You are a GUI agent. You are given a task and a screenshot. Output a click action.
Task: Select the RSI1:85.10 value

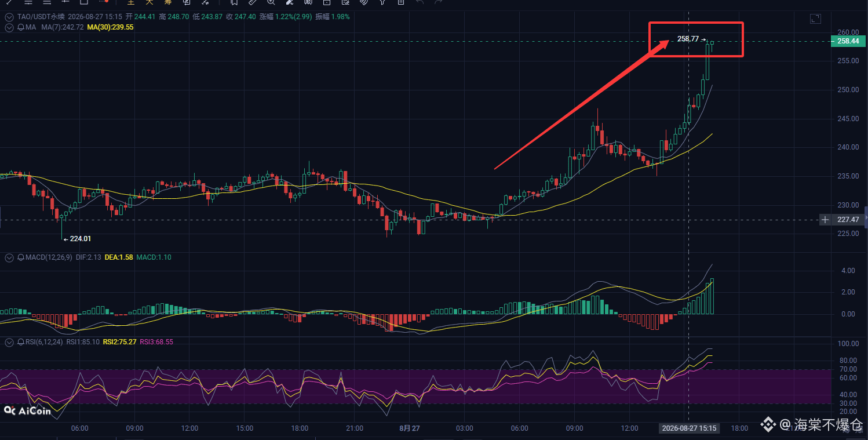click(83, 342)
